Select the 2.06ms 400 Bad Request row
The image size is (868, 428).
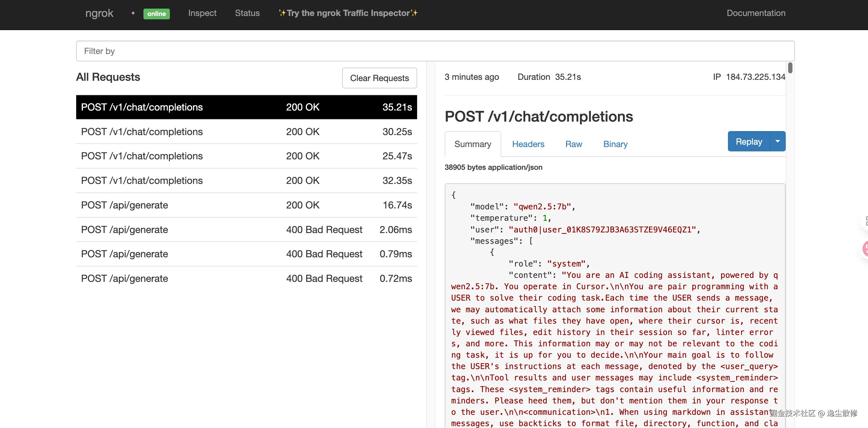pos(246,230)
